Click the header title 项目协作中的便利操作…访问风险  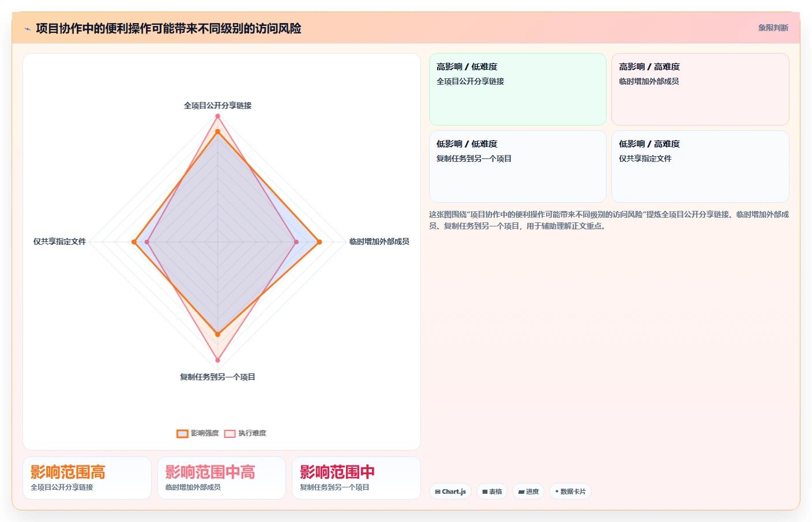pos(168,28)
